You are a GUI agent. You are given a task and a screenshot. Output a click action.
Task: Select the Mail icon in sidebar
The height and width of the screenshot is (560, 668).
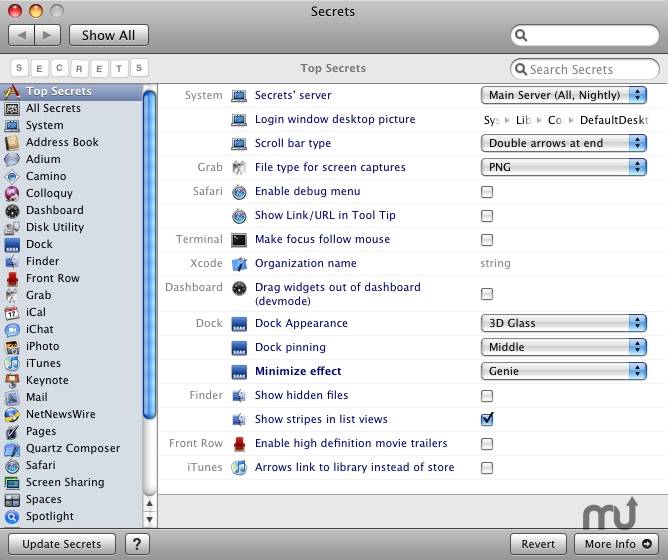[x=12, y=398]
